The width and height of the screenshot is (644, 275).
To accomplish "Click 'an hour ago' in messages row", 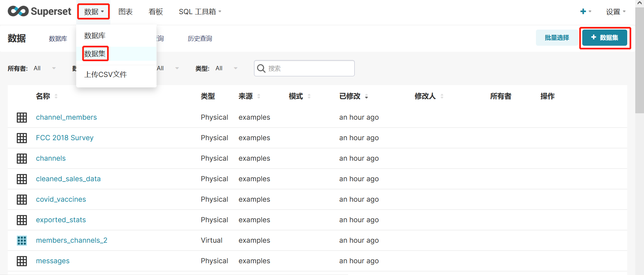I will (359, 261).
